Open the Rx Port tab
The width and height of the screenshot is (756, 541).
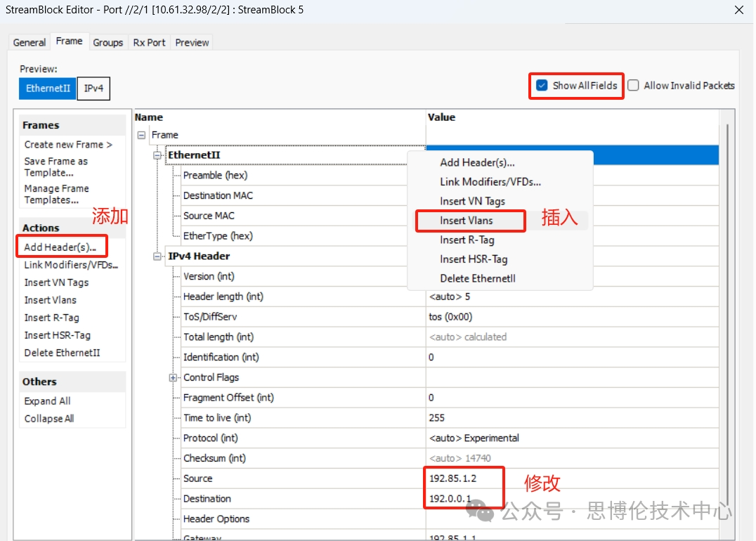[149, 42]
